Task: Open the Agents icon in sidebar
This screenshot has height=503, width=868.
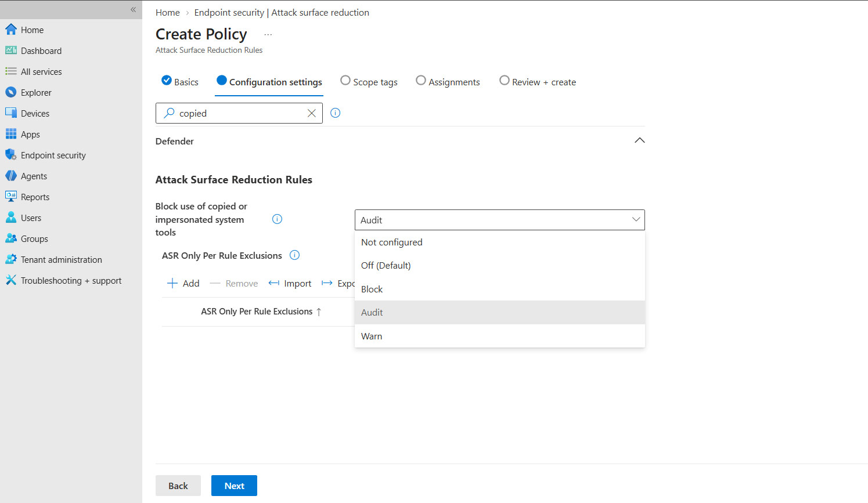Action: 11,176
